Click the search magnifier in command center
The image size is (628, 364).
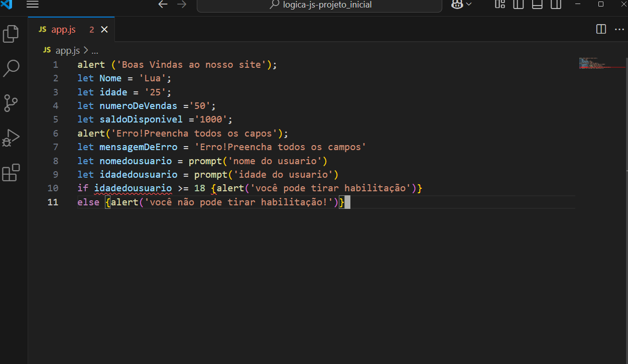[x=275, y=5]
